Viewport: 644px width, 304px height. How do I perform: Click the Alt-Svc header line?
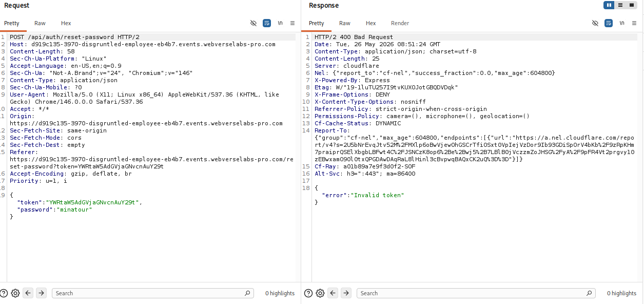pos(365,174)
